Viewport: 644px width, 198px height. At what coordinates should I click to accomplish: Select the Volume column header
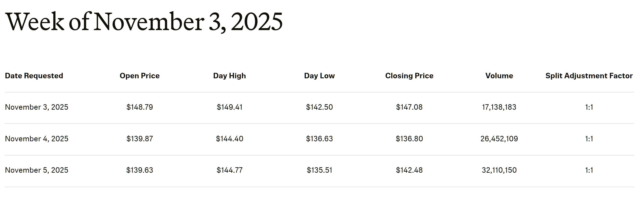tap(499, 76)
